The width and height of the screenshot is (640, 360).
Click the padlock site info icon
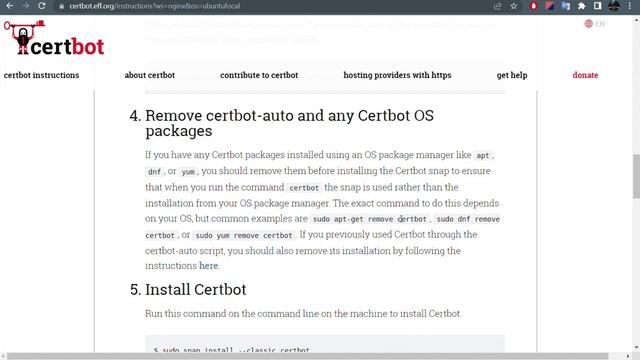(x=61, y=6)
